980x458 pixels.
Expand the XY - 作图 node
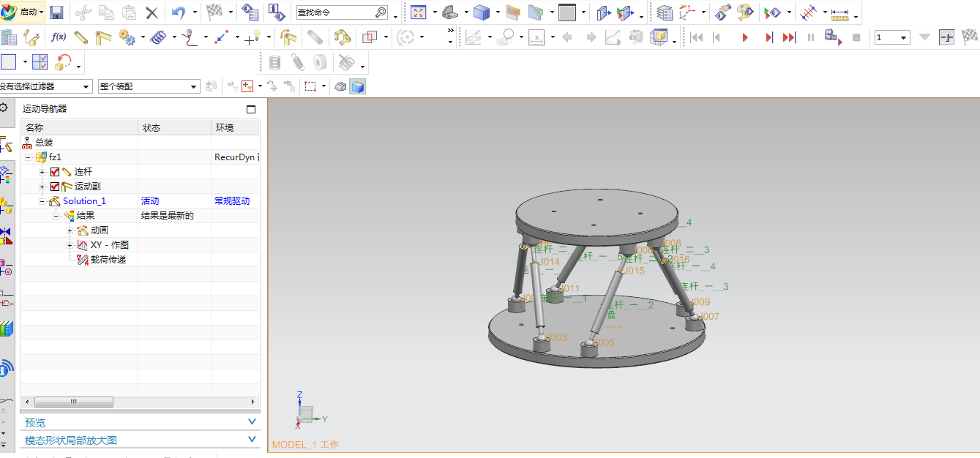click(x=70, y=245)
